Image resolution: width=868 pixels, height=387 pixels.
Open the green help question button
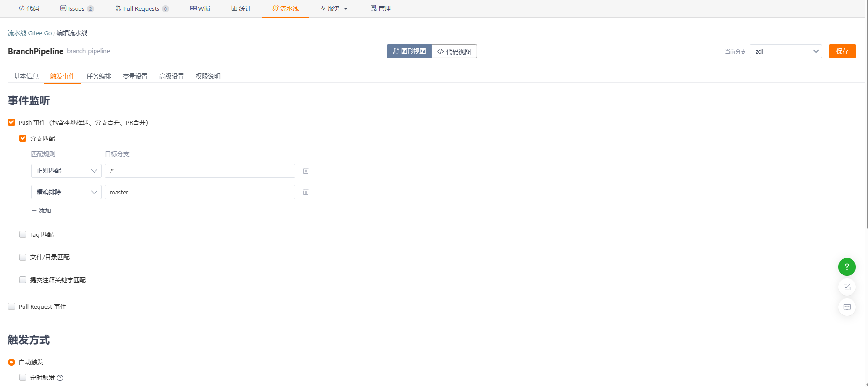pyautogui.click(x=846, y=267)
